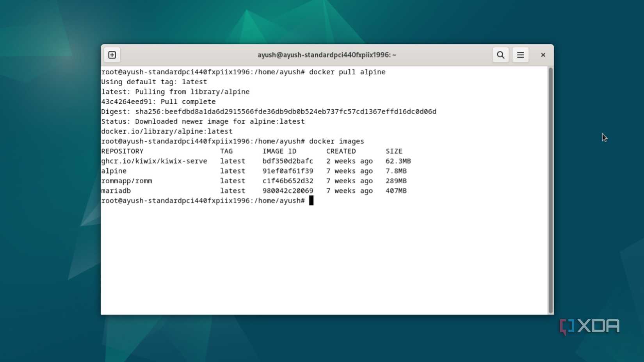Select the root prompt line
Screen dimensions: 644x362
pos(203,200)
